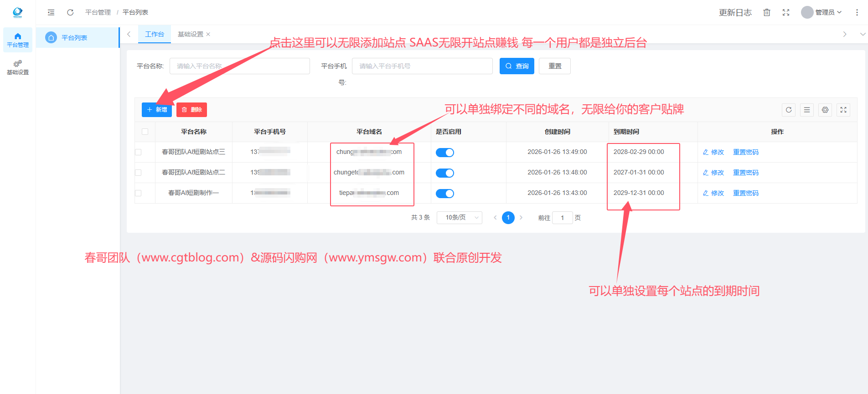868x394 pixels.
Task: Expand the 管理员 user dropdown
Action: pyautogui.click(x=828, y=12)
